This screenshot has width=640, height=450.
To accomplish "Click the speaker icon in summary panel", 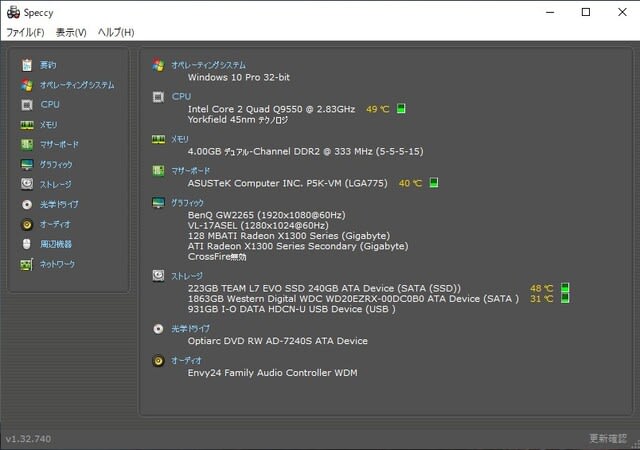I will coord(158,361).
